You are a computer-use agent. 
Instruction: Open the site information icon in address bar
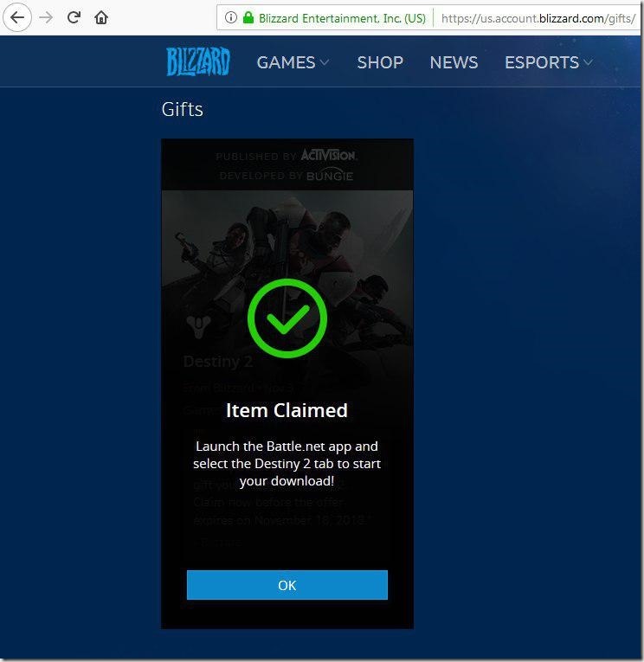click(x=231, y=17)
